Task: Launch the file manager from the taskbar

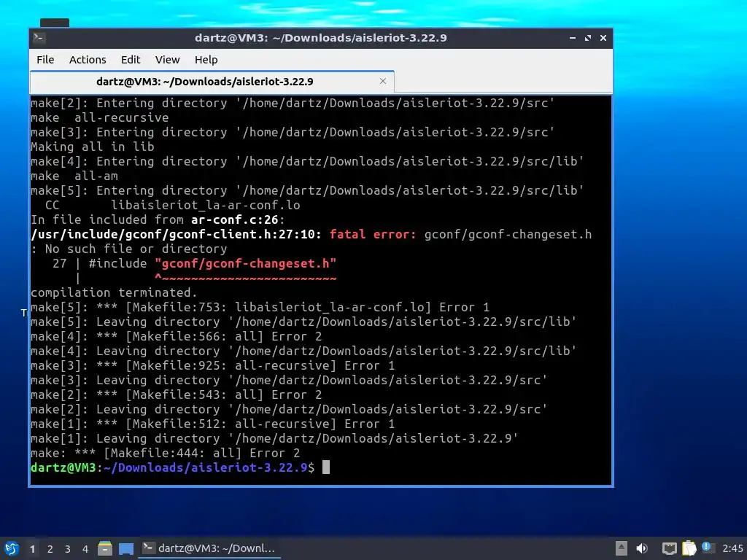Action: point(105,548)
